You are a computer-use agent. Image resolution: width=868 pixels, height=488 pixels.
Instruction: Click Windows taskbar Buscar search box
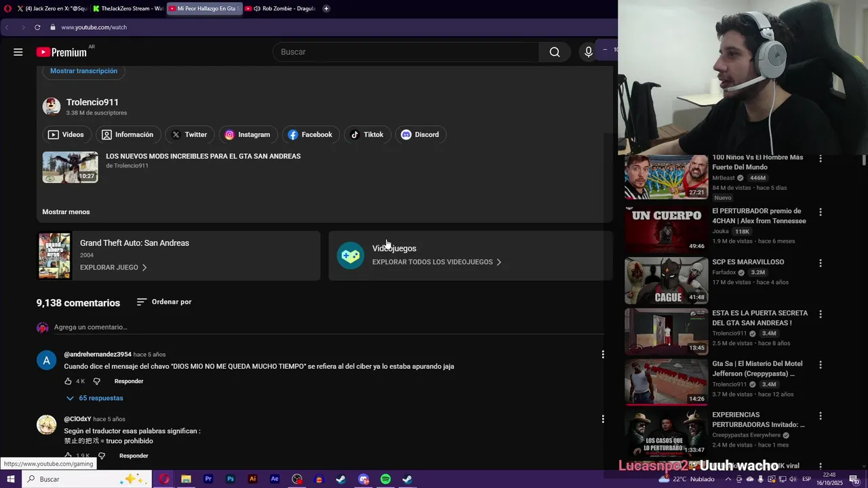coord(88,479)
